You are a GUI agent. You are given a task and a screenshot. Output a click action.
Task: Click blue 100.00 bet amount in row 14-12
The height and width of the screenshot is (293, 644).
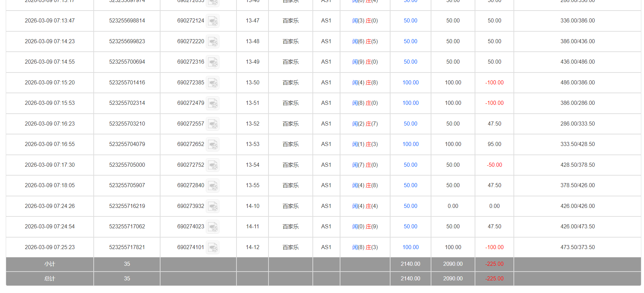coord(410,247)
